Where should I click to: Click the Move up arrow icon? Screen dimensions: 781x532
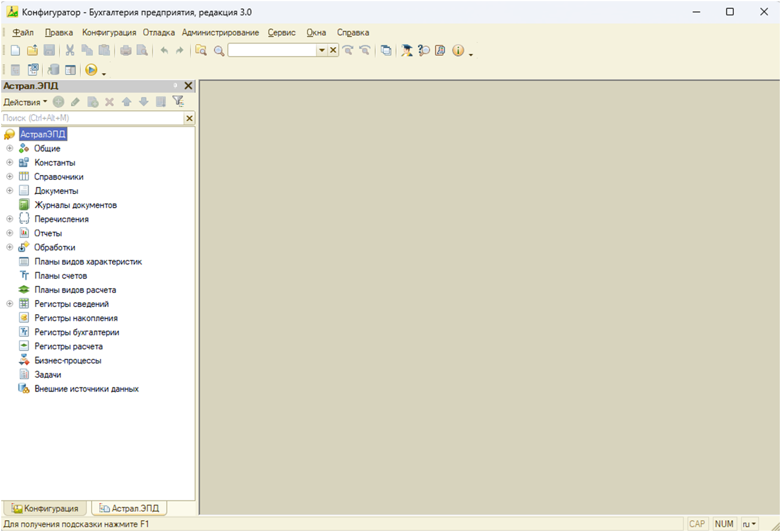point(126,102)
